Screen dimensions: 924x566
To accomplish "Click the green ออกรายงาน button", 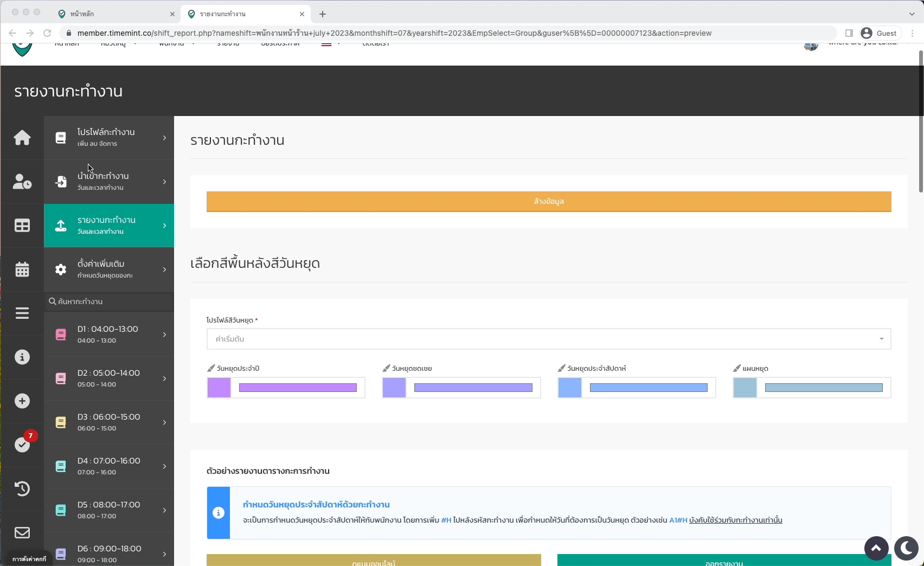I will click(723, 561).
